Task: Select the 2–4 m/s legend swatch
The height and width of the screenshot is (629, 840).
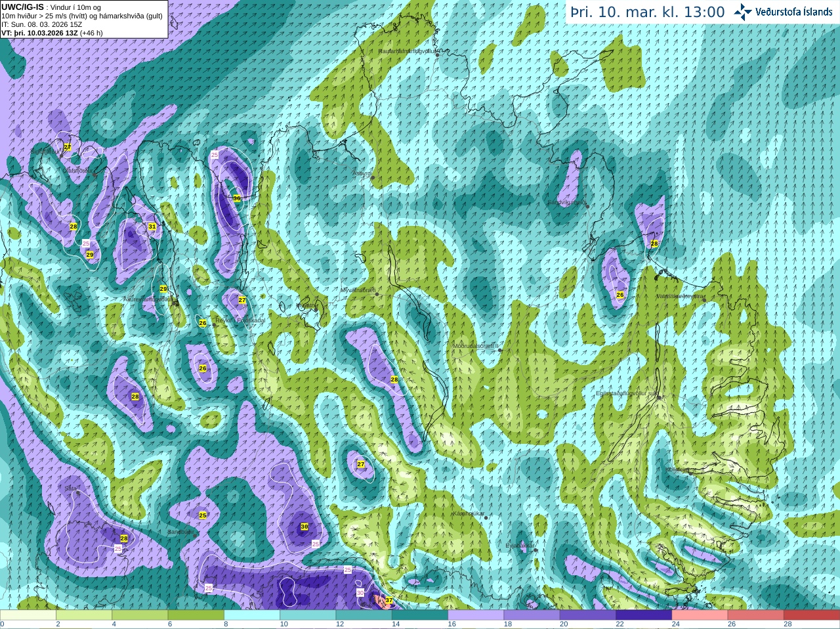Action: [x=84, y=615]
